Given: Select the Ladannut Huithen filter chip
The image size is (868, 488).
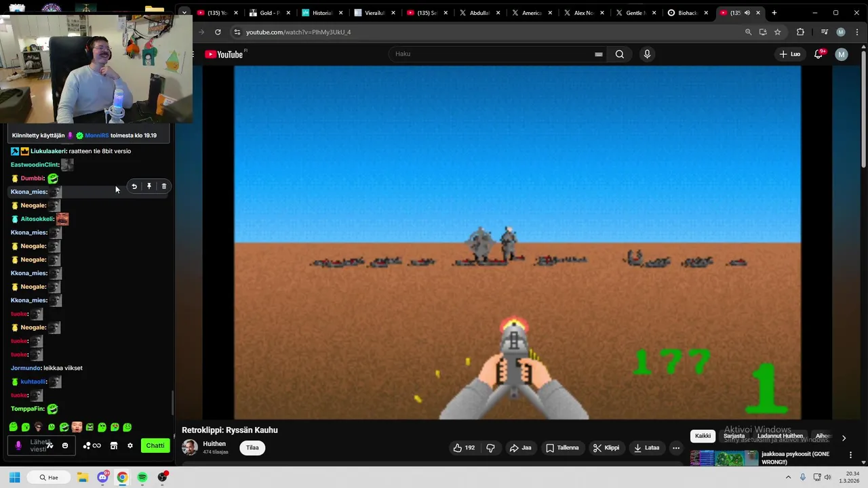Looking at the screenshot, I should coord(780,436).
